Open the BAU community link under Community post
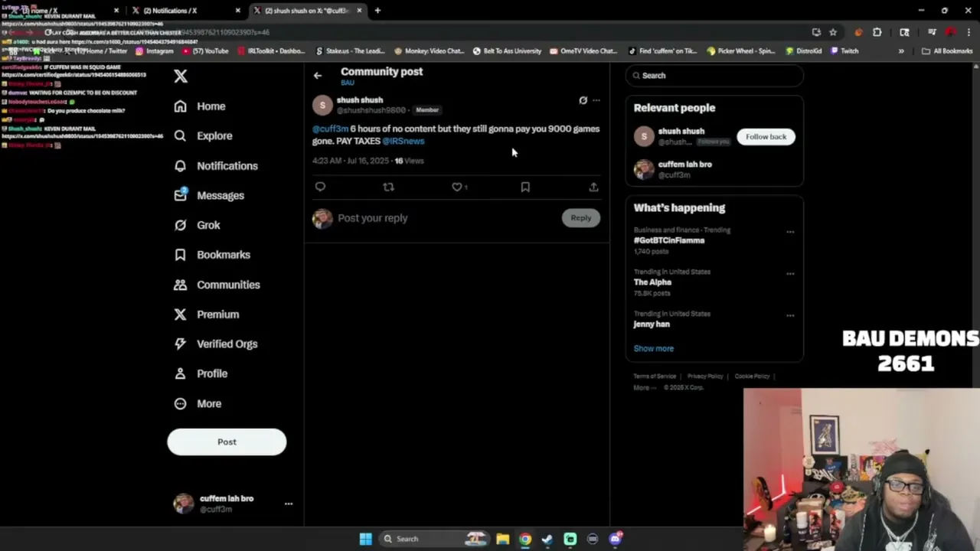Screen dimensions: 980x551 [348, 83]
